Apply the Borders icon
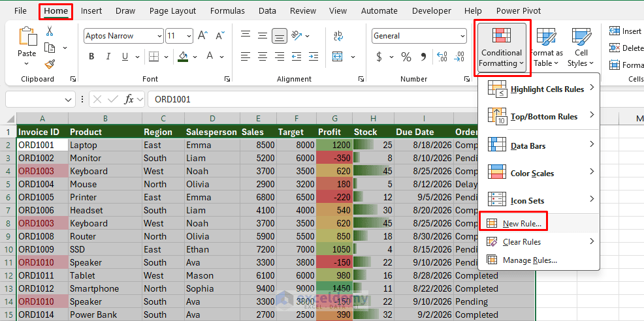644x321 pixels. (x=154, y=56)
